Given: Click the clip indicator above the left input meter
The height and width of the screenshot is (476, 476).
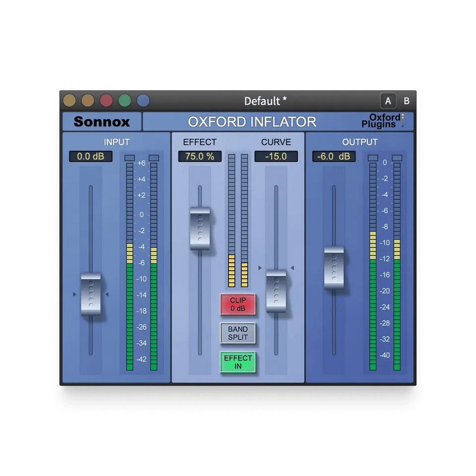Looking at the screenshot, I should point(130,158).
